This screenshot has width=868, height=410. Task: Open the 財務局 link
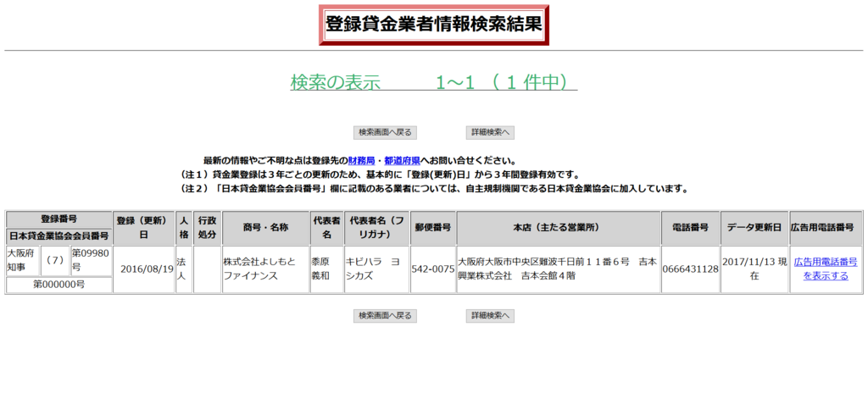[361, 162]
